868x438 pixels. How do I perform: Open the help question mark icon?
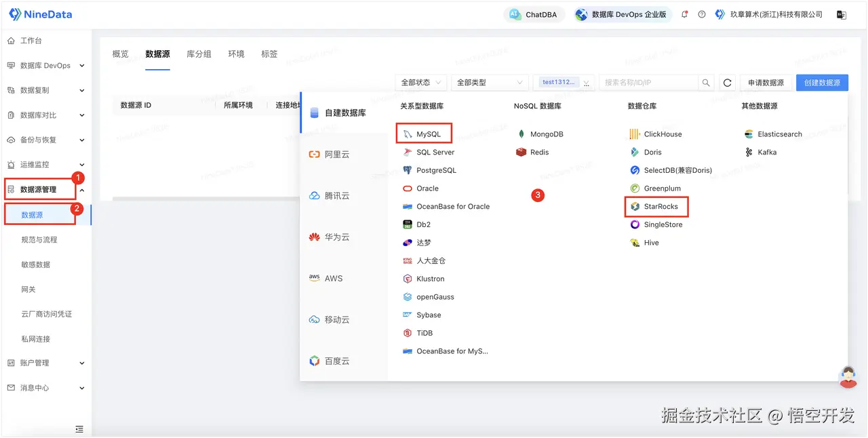(x=702, y=14)
